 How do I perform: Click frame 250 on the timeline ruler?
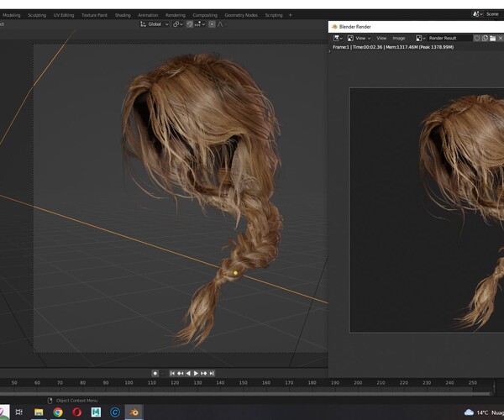pyautogui.click(x=472, y=383)
